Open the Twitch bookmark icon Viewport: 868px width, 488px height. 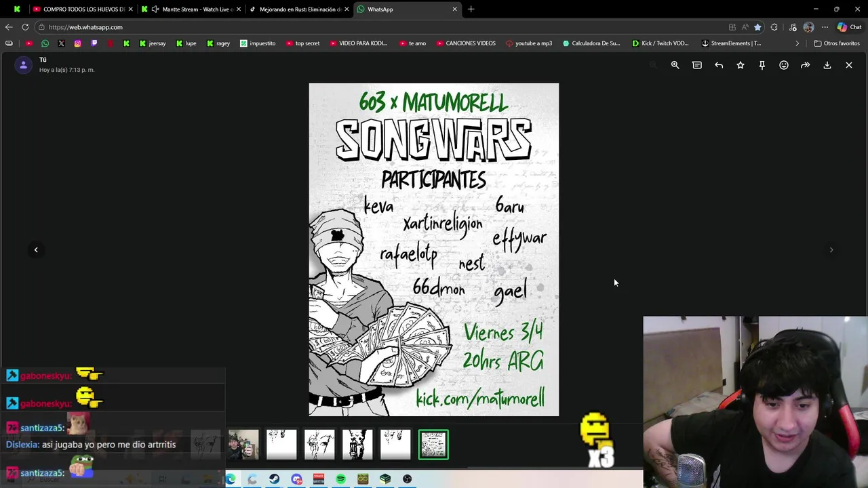tap(94, 43)
